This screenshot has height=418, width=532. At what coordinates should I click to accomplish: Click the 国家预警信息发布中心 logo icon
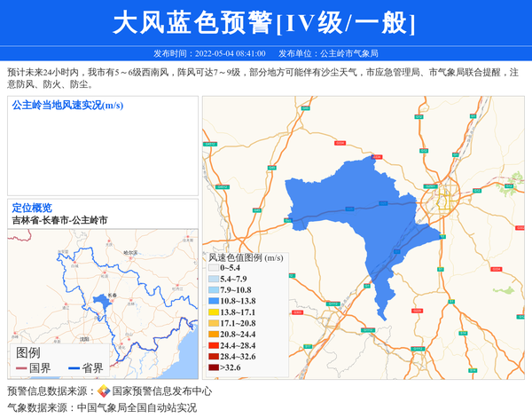click(103, 390)
